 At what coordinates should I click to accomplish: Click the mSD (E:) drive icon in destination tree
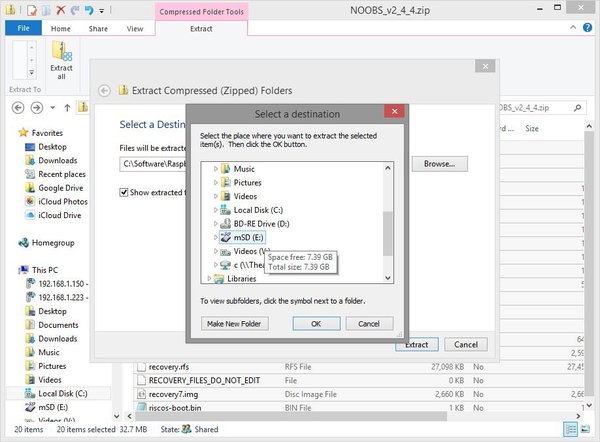coord(226,237)
